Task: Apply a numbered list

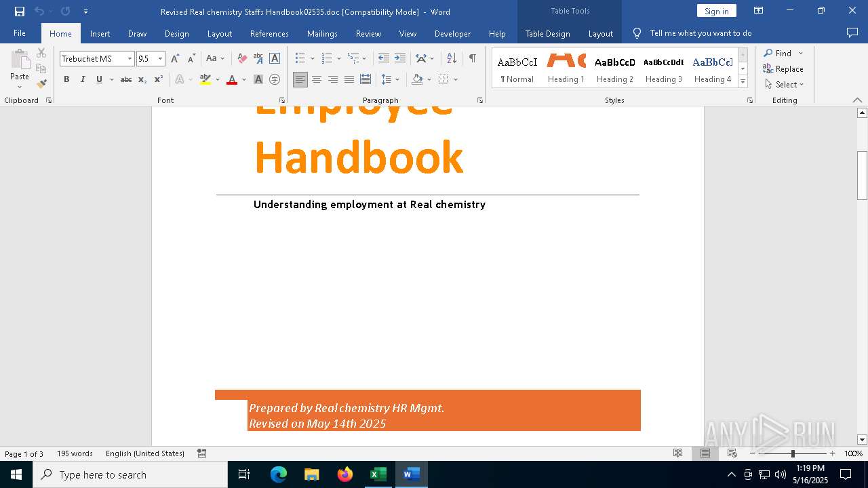Action: pyautogui.click(x=327, y=59)
